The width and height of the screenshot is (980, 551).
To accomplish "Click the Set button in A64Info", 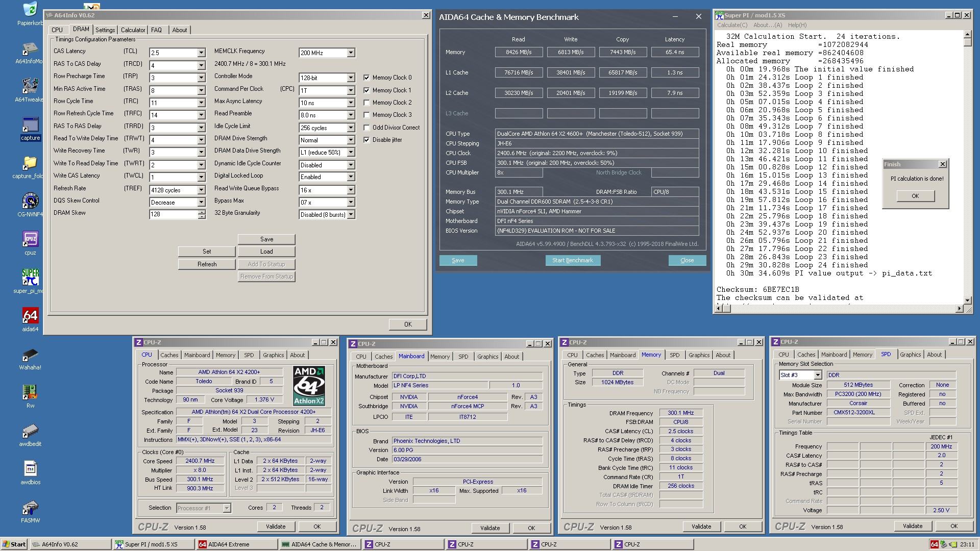I will tap(207, 252).
